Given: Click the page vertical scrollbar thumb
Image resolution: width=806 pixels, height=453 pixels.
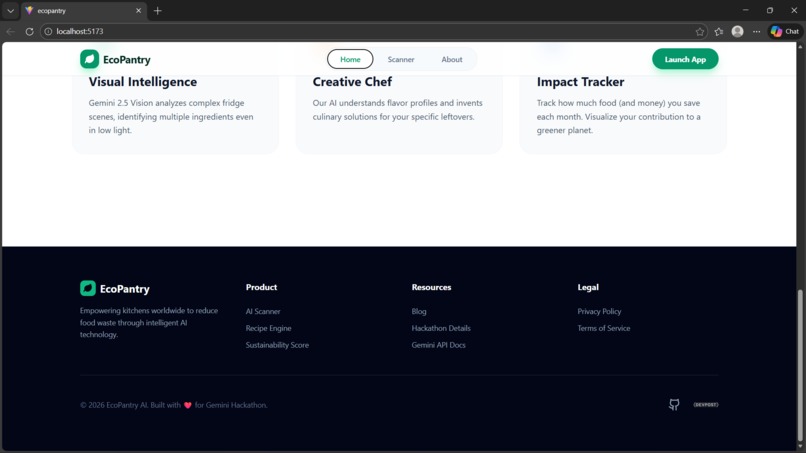Looking at the screenshot, I should [x=800, y=363].
